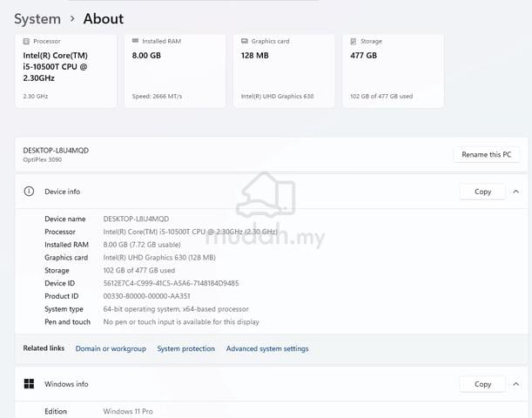This screenshot has width=532, height=418.
Task: Click '8.00 GB (7.72 GB usable)' text
Action: [142, 245]
